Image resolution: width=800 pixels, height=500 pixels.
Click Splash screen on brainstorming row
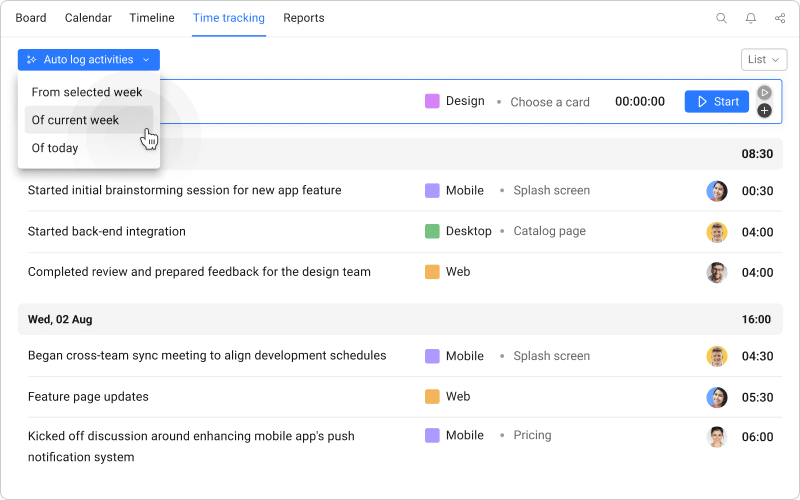pos(552,190)
